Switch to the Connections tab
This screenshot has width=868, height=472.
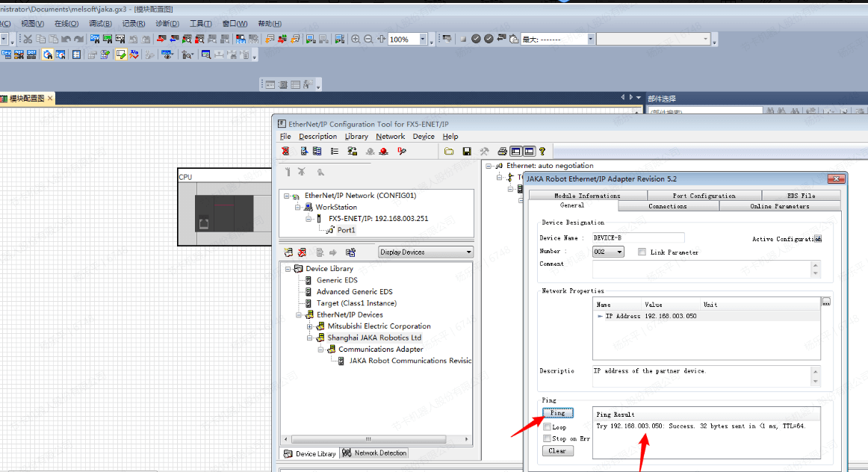[x=667, y=206]
